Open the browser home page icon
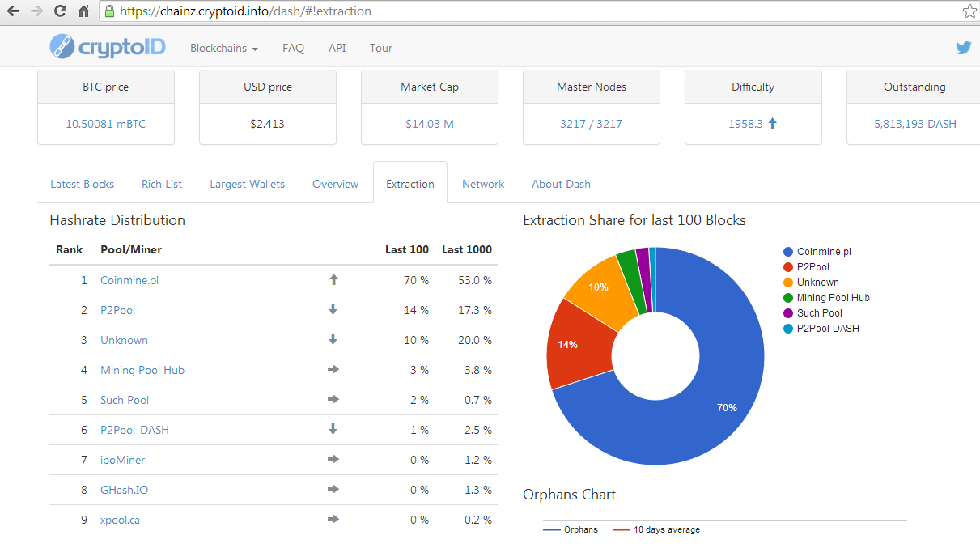 tap(83, 11)
